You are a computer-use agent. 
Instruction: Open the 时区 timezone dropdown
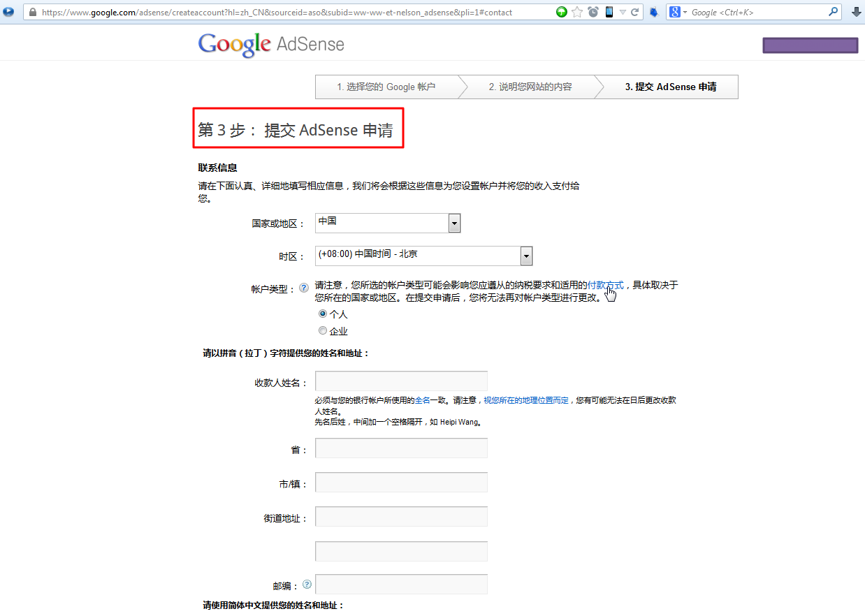[424, 256]
